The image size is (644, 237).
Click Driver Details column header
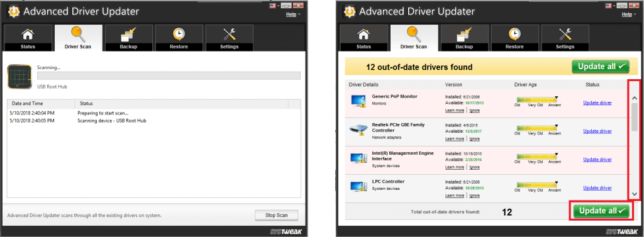(x=364, y=85)
